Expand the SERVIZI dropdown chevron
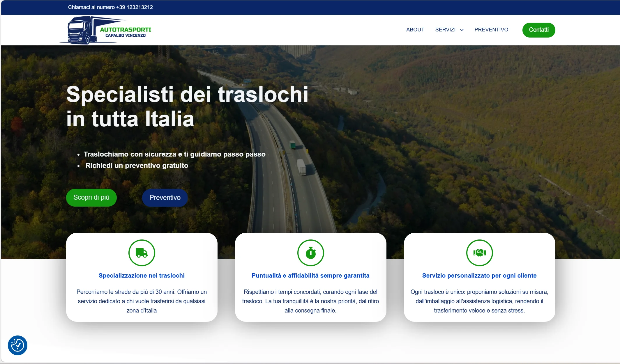The height and width of the screenshot is (364, 620). pyautogui.click(x=462, y=30)
